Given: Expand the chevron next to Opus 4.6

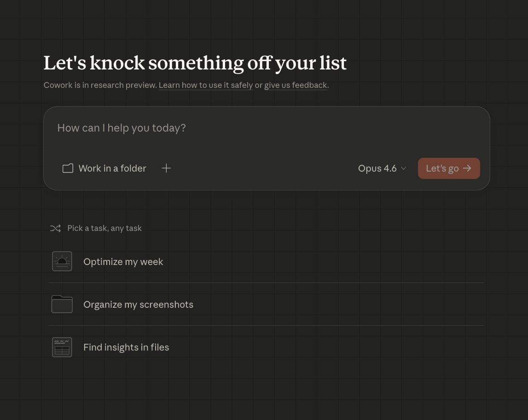Looking at the screenshot, I should pos(404,168).
